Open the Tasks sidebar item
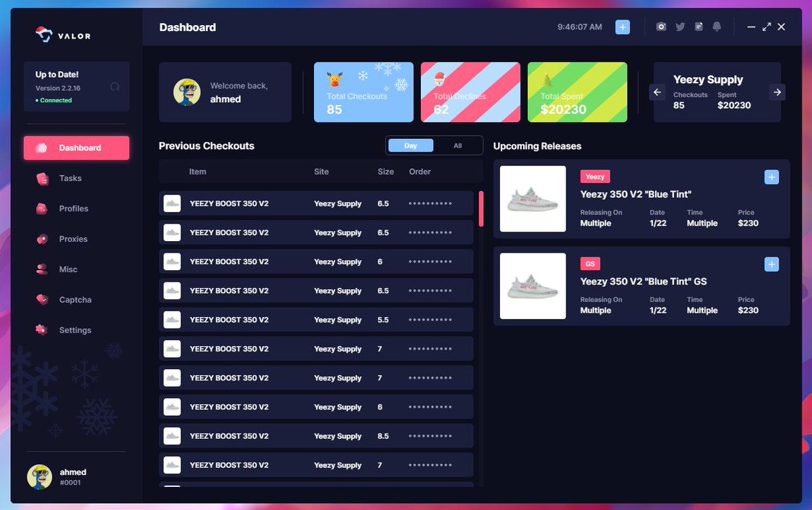 coord(76,178)
